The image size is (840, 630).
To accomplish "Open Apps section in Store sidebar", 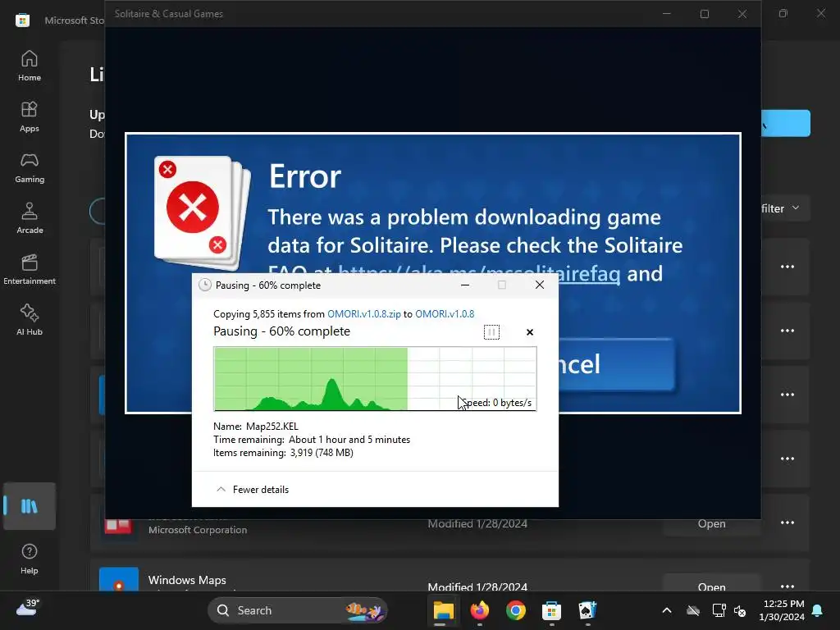I will click(30, 116).
